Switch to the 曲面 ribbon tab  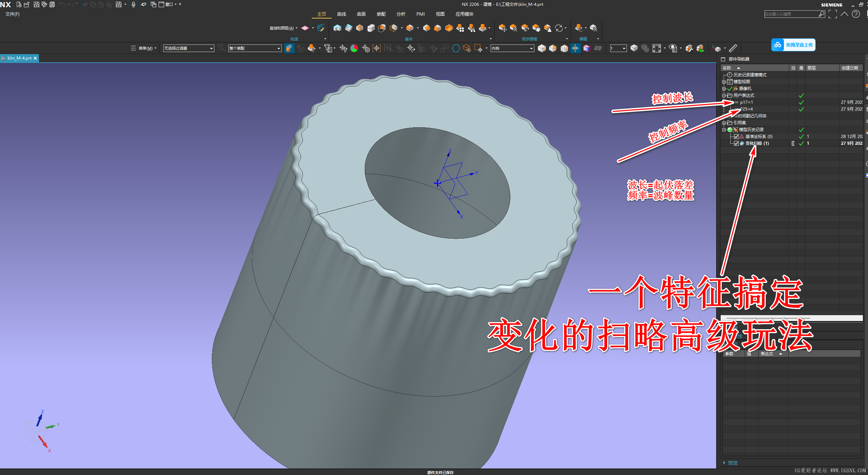click(x=361, y=14)
